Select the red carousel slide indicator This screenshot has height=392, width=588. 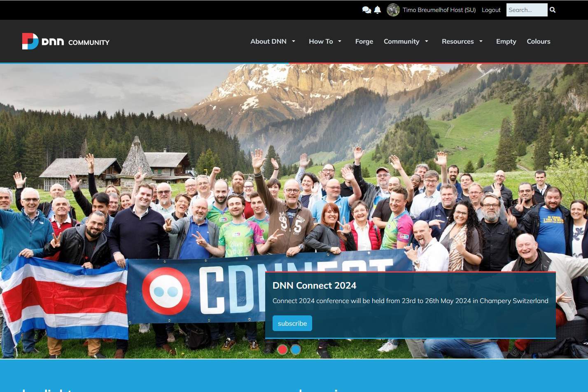282,350
